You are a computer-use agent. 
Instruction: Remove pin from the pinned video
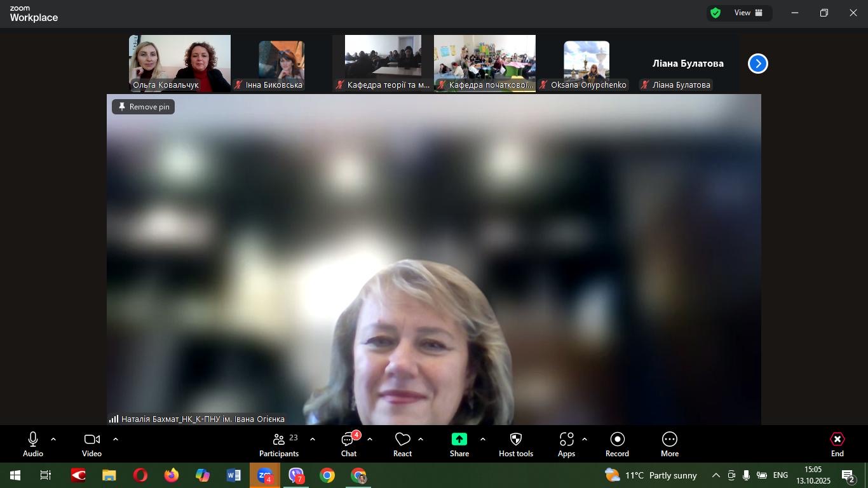[144, 107]
